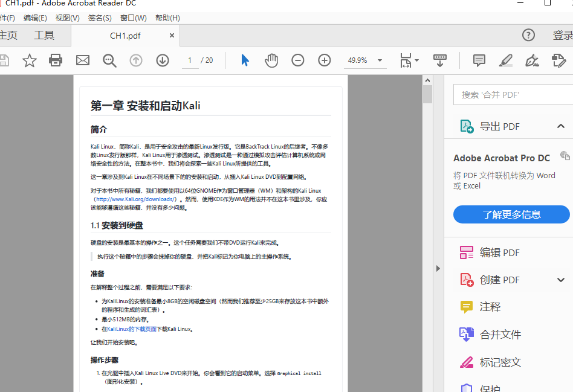Image resolution: width=573 pixels, height=392 pixels.
Task: Open the www.Kali.org/downloads link
Action: click(x=135, y=199)
